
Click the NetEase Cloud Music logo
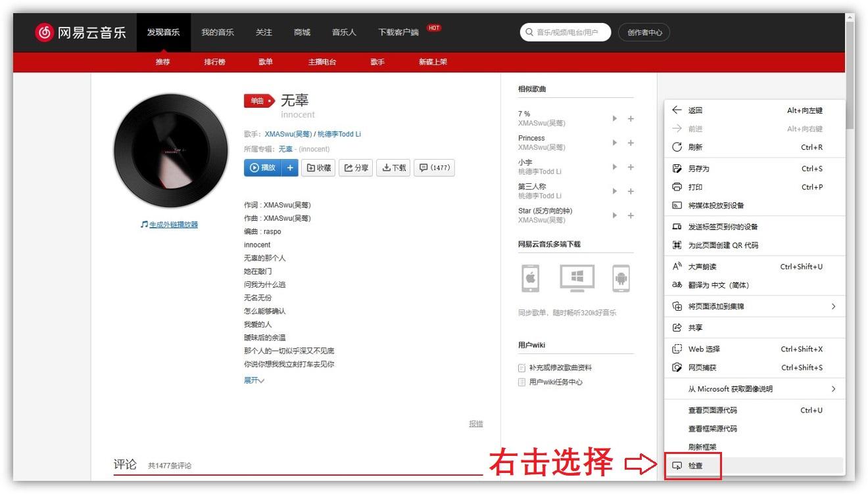(x=80, y=32)
